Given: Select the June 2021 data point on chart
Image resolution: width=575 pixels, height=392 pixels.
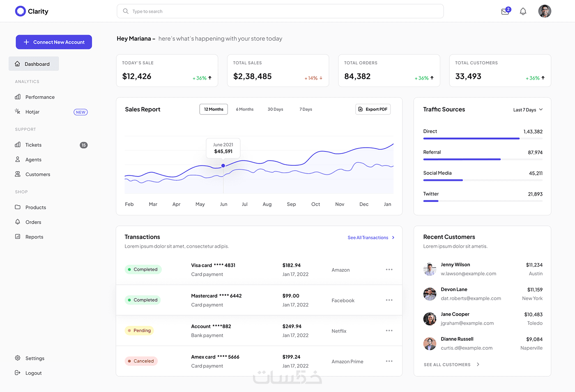Looking at the screenshot, I should (223, 165).
